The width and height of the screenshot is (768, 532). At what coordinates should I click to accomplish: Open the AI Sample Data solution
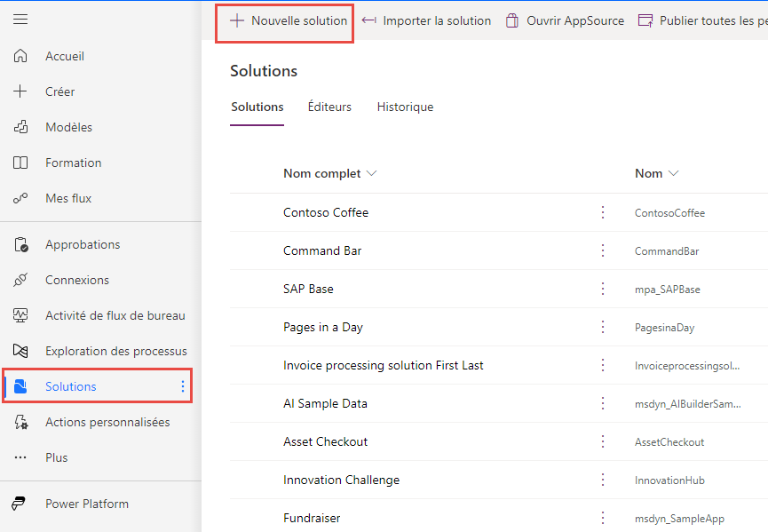pos(325,403)
